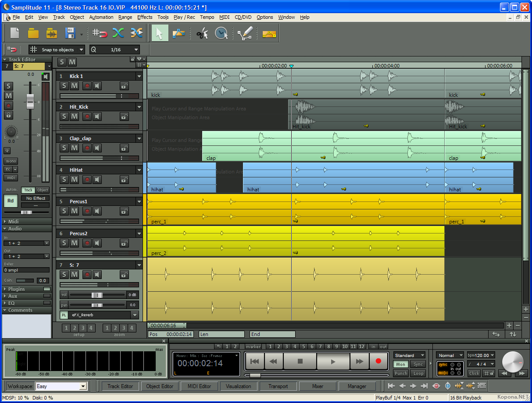This screenshot has height=403, width=532.
Task: Click the Punch button in the transport
Action: click(401, 374)
